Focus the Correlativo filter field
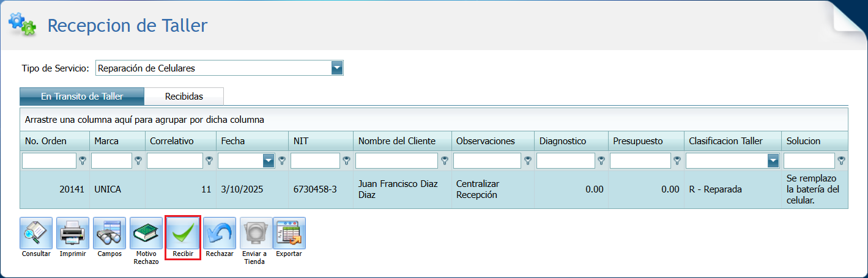Screen dimensions: 868x278 pyautogui.click(x=175, y=161)
